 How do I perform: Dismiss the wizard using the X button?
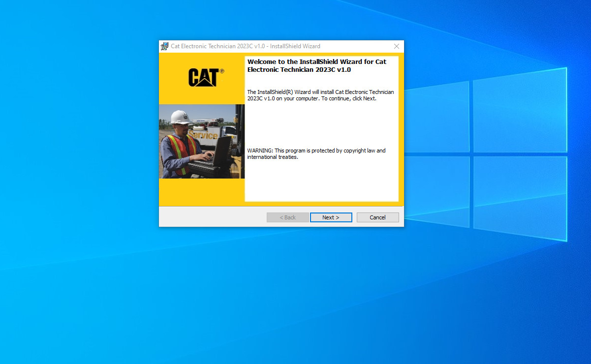tap(396, 46)
